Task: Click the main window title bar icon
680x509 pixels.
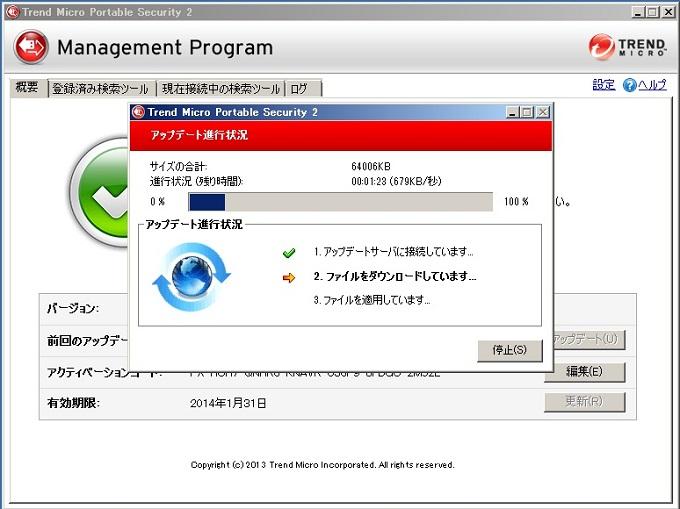Action: click(x=12, y=12)
